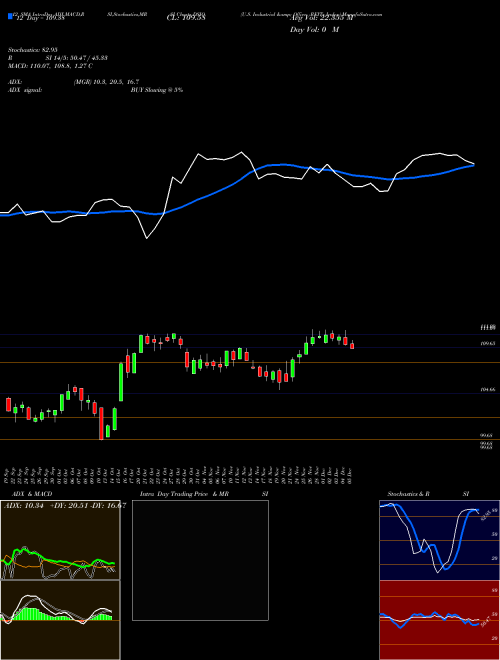Click the 'Intra Day Trading Price & MR' heading
The image size is (500, 660).
point(184,494)
